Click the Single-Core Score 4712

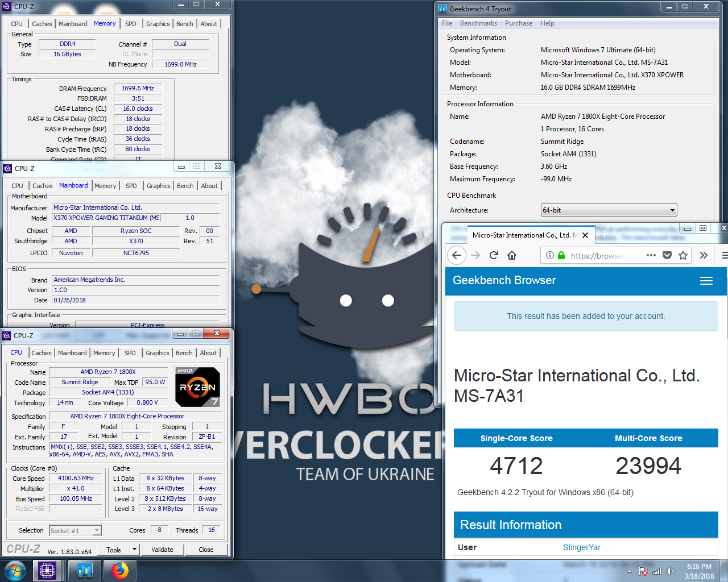516,466
